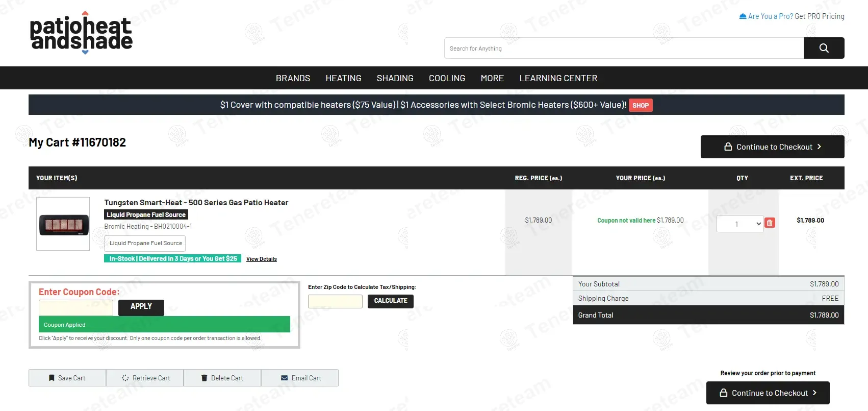The width and height of the screenshot is (868, 411).
Task: Focus the zip code input field
Action: point(335,301)
